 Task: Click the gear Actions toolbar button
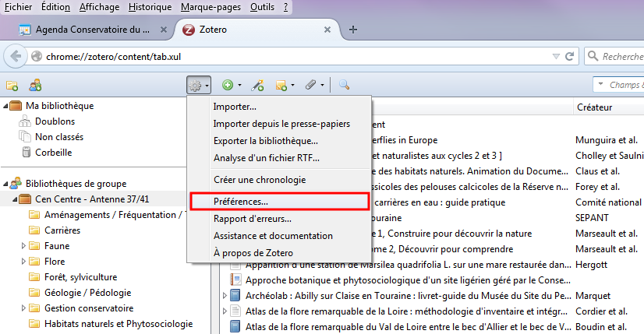pyautogui.click(x=196, y=85)
